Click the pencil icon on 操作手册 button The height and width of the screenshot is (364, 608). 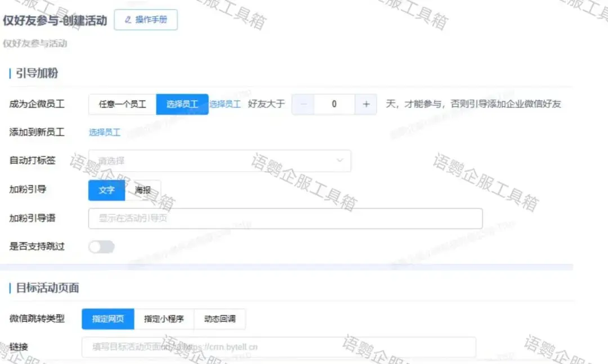(x=128, y=20)
